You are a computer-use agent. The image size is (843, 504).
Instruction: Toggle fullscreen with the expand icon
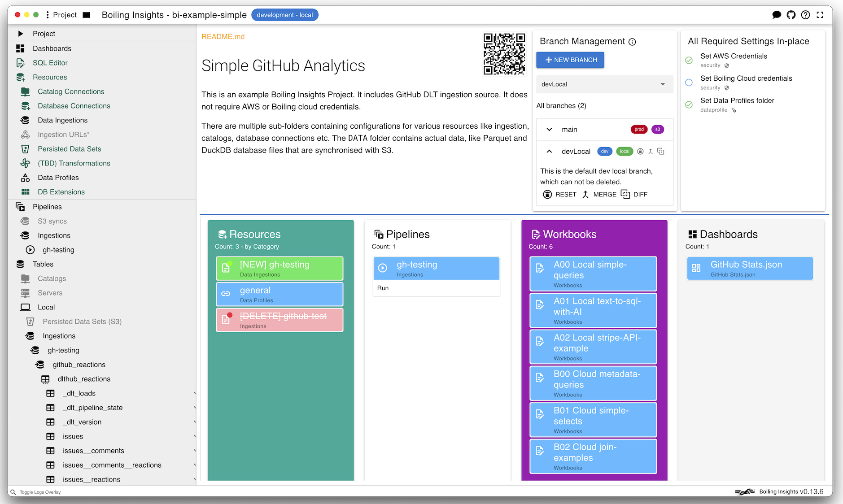pos(820,15)
